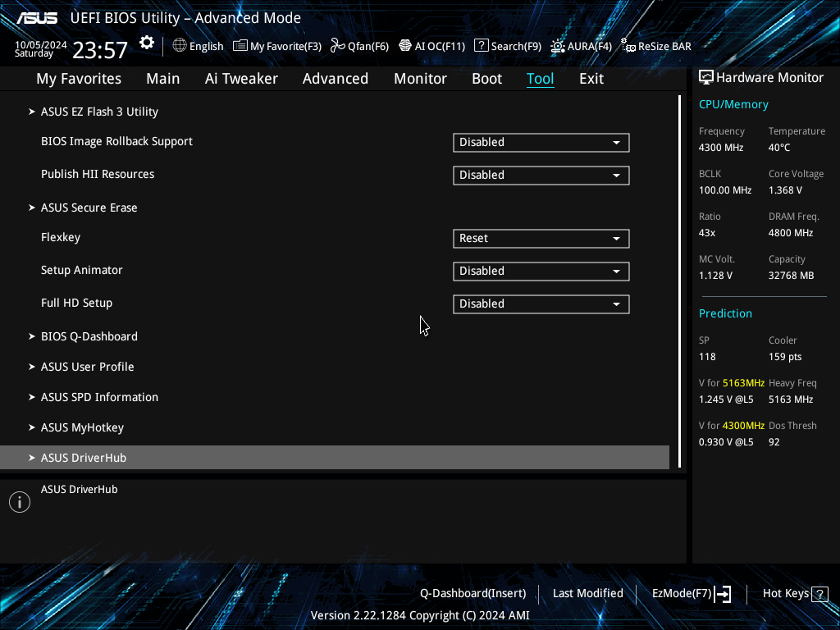840x630 pixels.
Task: Open the Ai Tweaker tab
Action: (x=241, y=79)
